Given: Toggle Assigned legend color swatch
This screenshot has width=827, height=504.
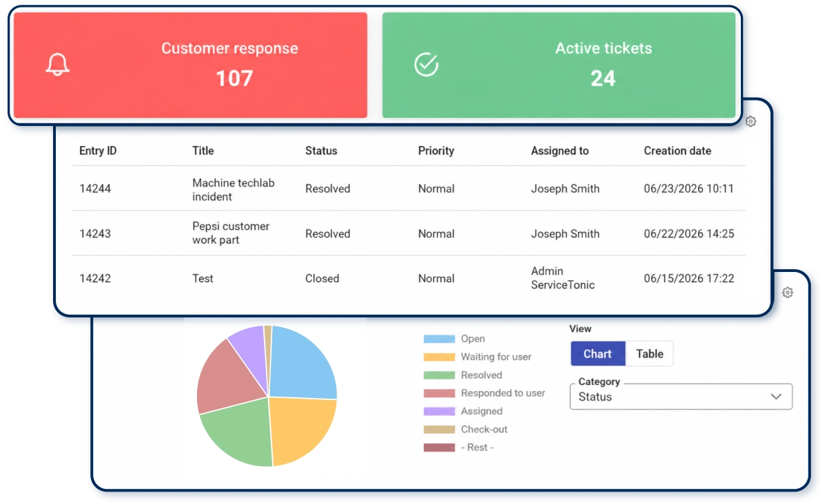Looking at the screenshot, I should pyautogui.click(x=439, y=411).
